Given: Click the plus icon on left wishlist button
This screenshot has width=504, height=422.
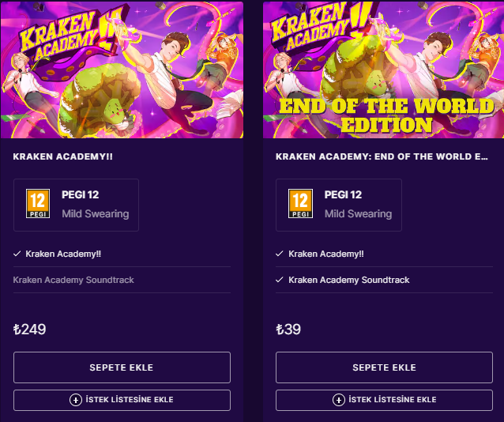Looking at the screenshot, I should click(x=76, y=400).
